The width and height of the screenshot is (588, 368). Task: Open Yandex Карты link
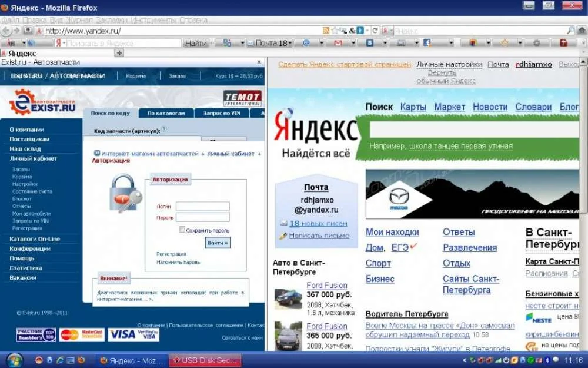[413, 107]
